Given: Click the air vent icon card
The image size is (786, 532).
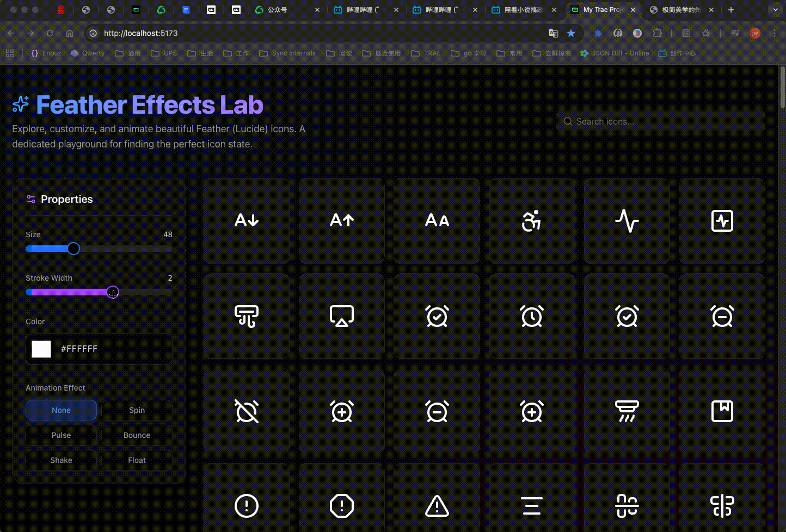Looking at the screenshot, I should (x=247, y=316).
